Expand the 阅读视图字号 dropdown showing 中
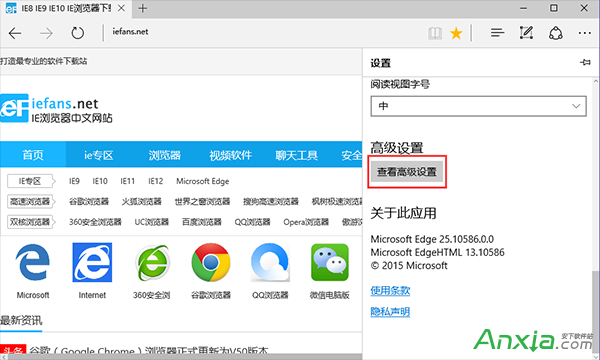 [478, 106]
